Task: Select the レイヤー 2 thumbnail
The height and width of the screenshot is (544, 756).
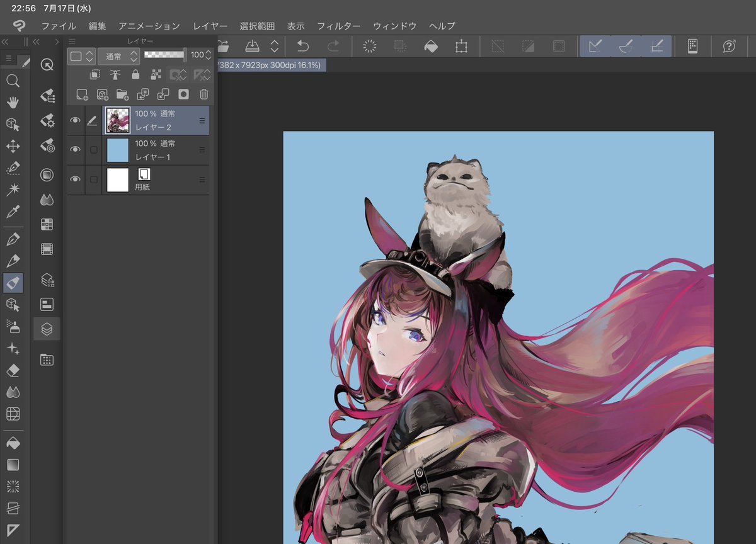Action: click(118, 120)
